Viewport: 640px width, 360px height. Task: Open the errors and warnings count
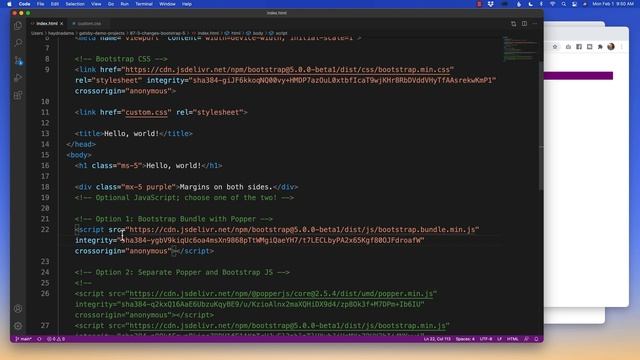click(56, 339)
